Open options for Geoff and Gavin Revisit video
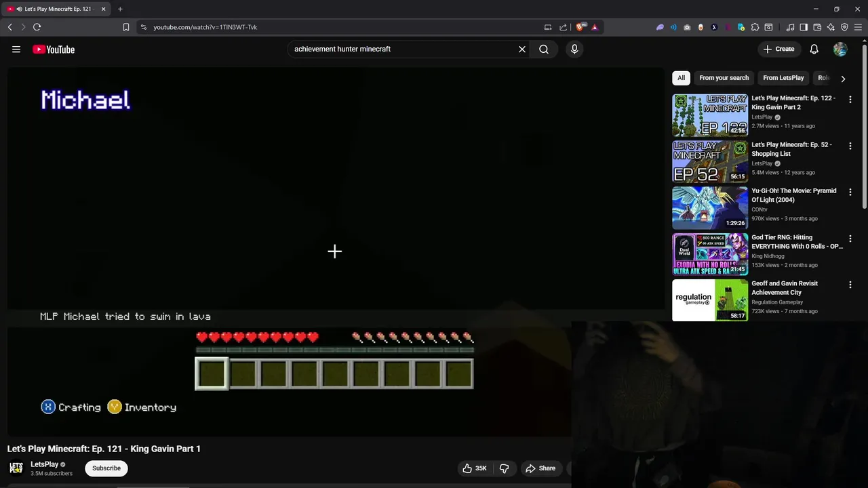Viewport: 868px width, 488px height. 850,285
